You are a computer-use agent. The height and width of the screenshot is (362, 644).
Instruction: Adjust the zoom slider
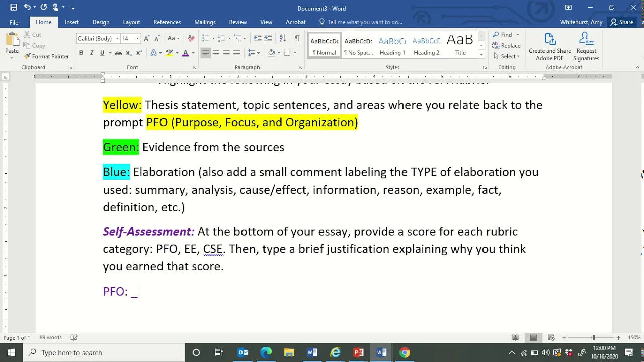tap(593, 338)
